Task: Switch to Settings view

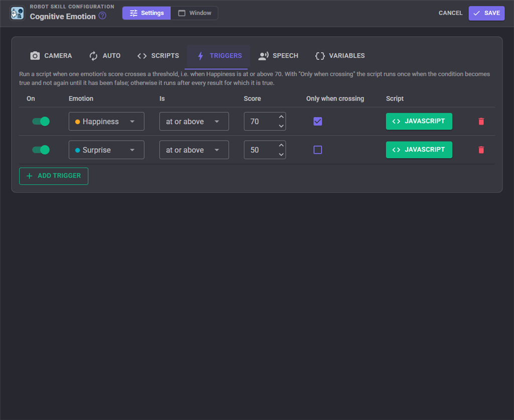Action: (x=147, y=13)
